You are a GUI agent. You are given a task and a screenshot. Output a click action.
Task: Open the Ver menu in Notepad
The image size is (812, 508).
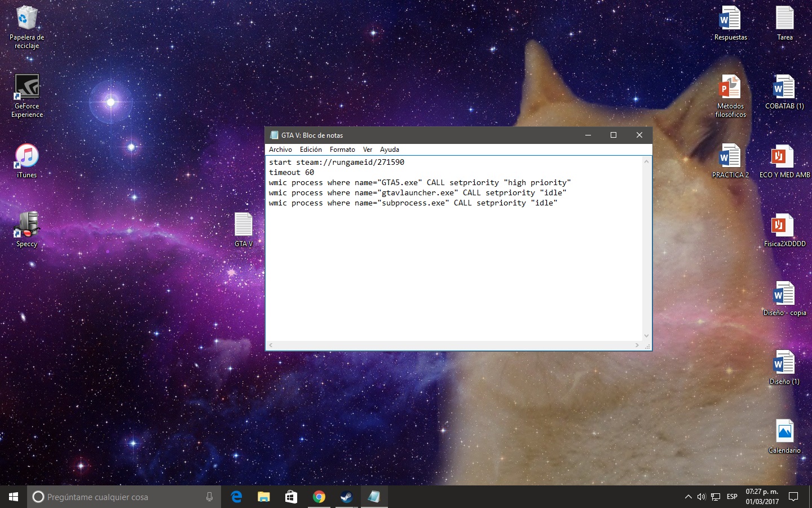(x=368, y=150)
